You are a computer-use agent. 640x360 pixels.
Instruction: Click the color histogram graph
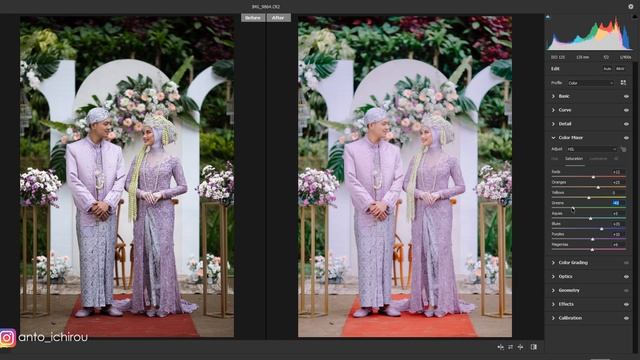point(590,33)
